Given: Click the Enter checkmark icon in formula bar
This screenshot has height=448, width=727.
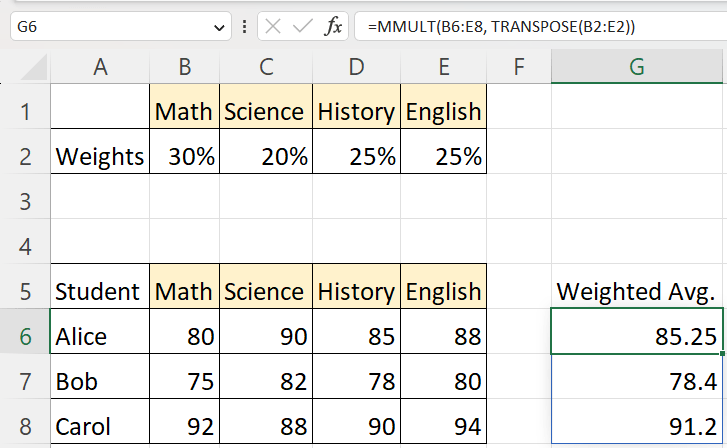Looking at the screenshot, I should tap(302, 27).
